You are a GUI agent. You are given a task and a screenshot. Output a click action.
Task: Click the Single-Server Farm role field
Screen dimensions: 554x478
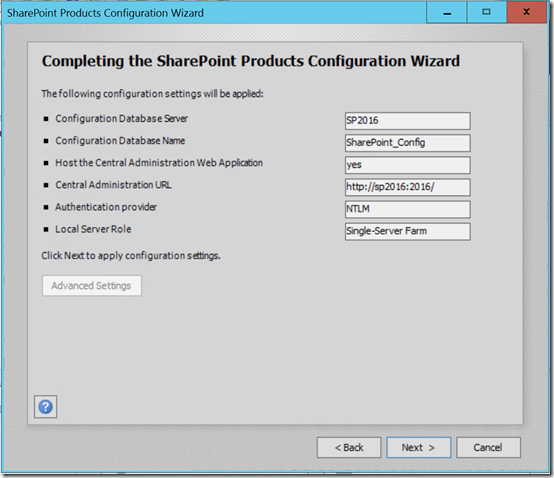coord(408,231)
